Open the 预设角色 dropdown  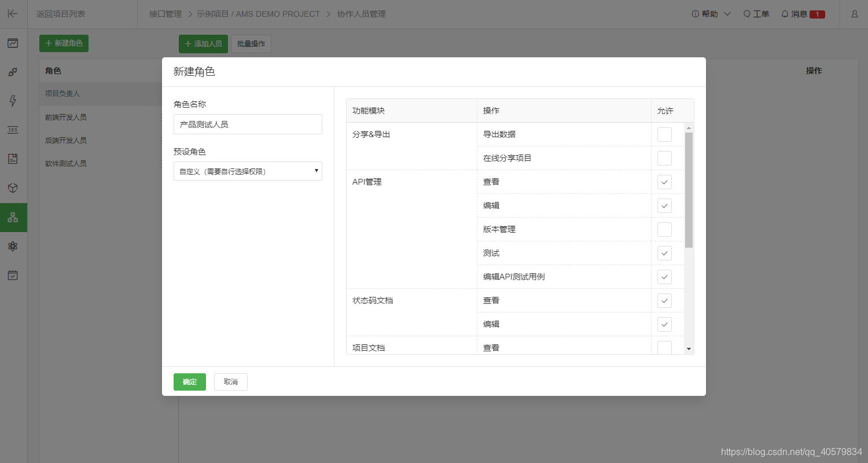(248, 171)
